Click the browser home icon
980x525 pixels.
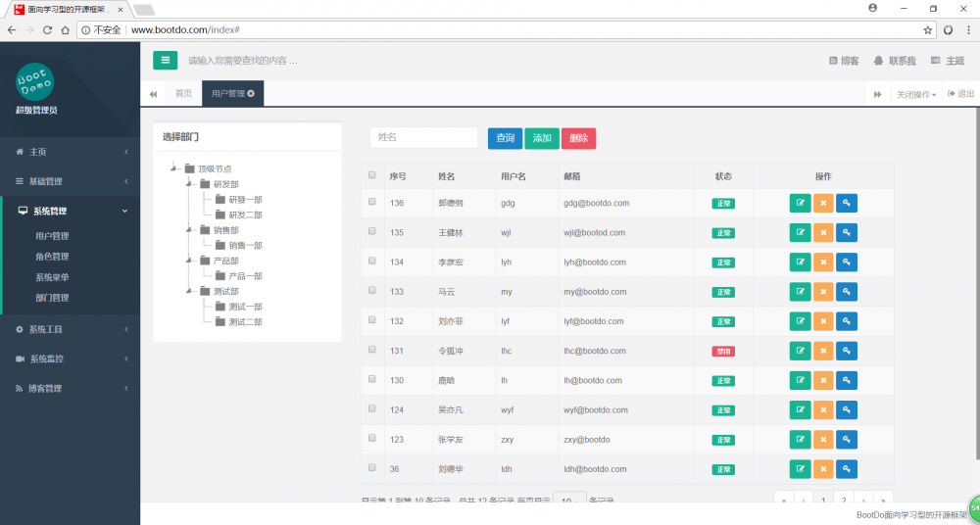65,30
